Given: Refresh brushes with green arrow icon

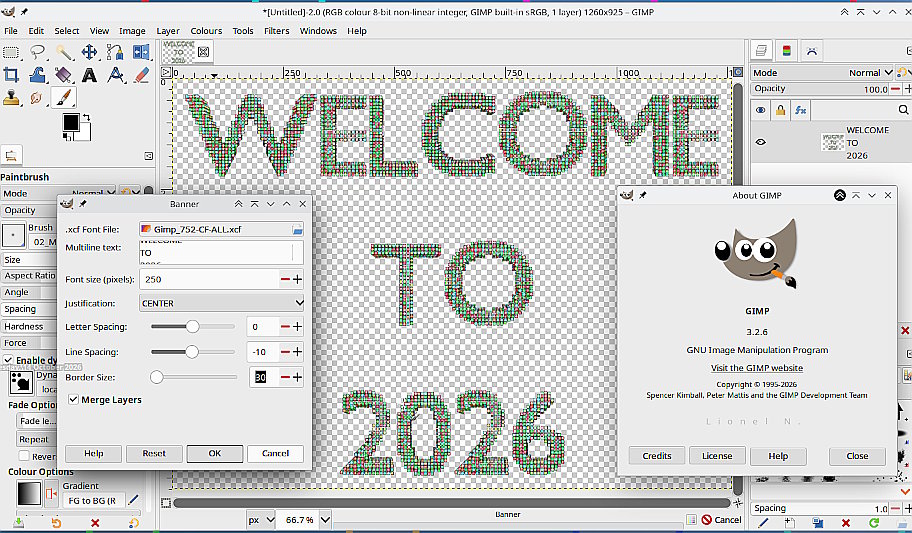Looking at the screenshot, I should point(874,523).
